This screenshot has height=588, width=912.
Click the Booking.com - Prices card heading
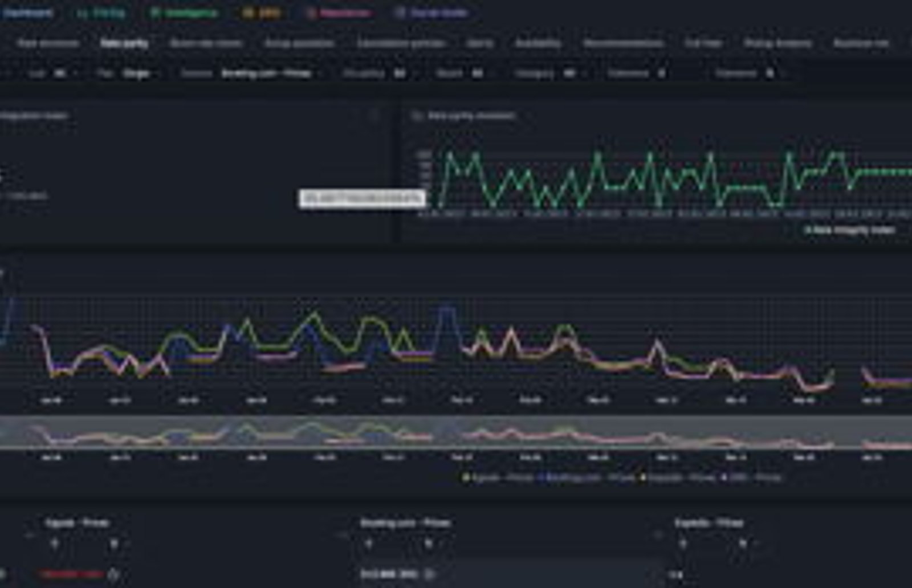(x=405, y=522)
